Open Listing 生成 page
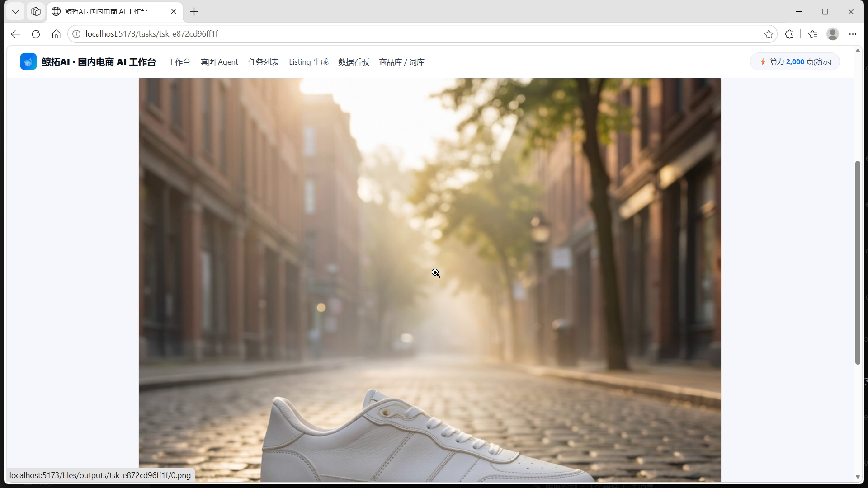This screenshot has width=868, height=488. pos(309,62)
